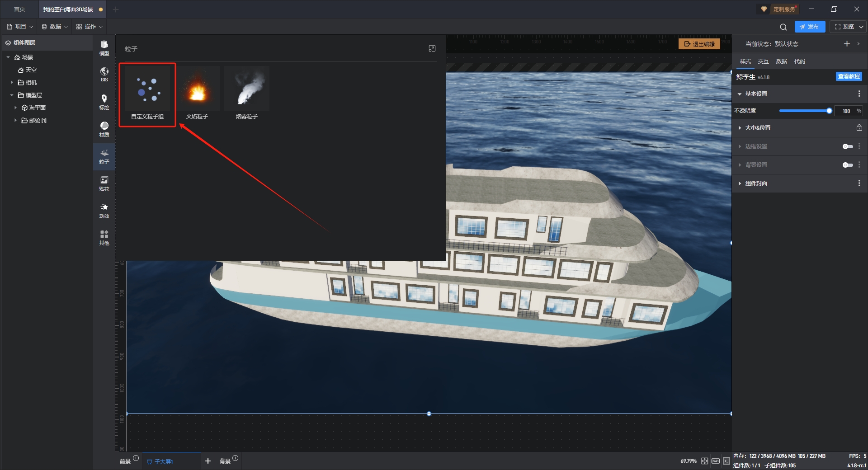
Task: Open the 基本设置 more-options menu
Action: pyautogui.click(x=859, y=94)
